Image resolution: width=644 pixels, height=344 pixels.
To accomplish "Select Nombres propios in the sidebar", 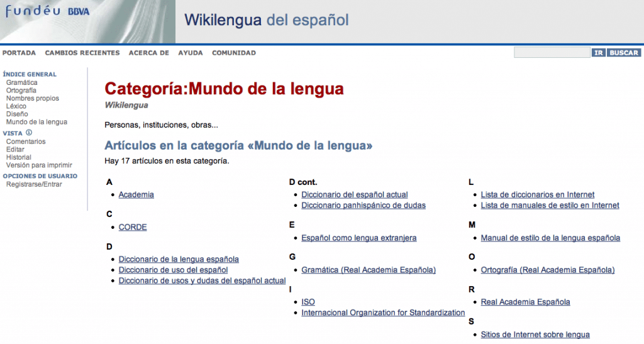I will tap(33, 98).
